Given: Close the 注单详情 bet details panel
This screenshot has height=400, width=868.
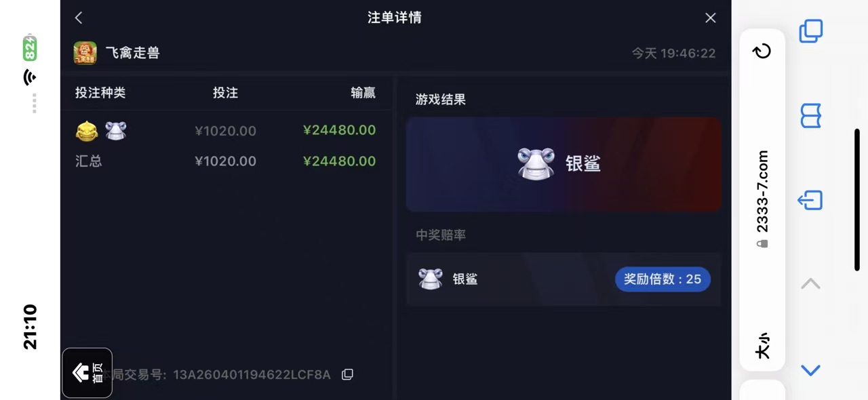Looking at the screenshot, I should (x=711, y=18).
